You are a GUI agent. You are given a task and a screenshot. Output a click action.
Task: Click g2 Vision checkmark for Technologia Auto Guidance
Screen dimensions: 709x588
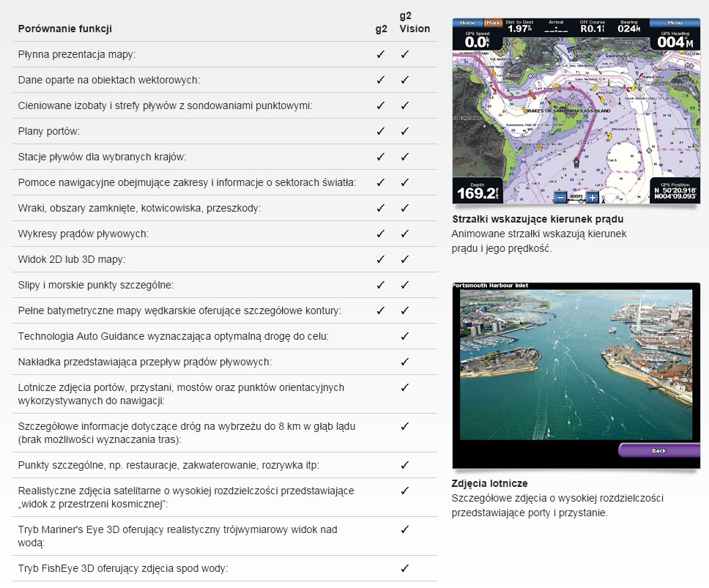(404, 336)
